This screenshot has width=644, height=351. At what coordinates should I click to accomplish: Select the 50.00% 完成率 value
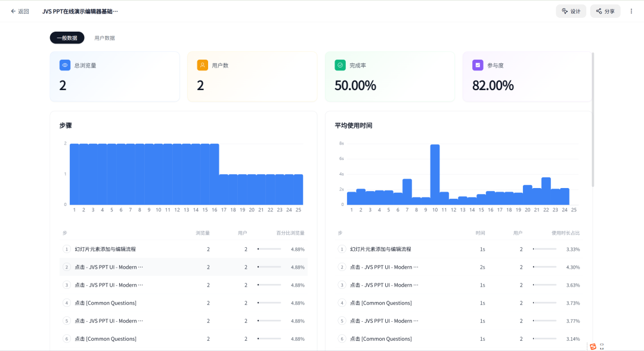coord(355,85)
